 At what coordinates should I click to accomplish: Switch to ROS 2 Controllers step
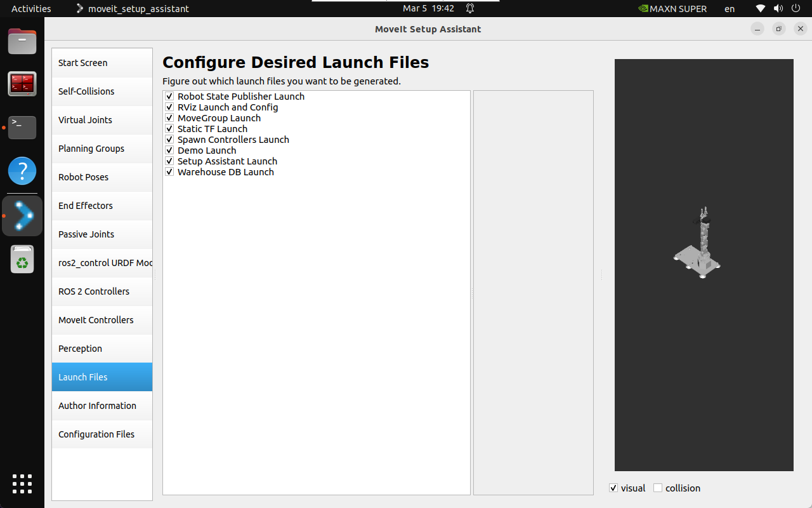102,291
